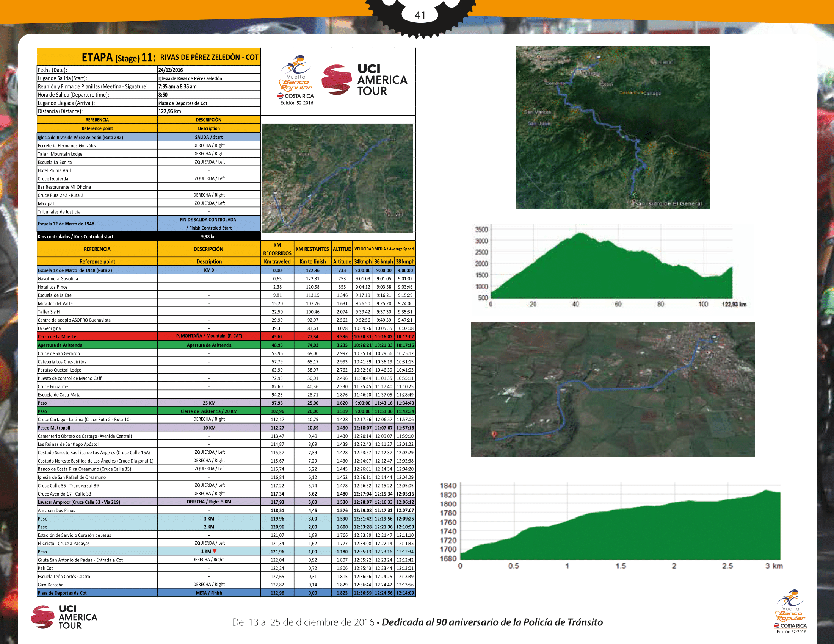Select the date value 24/12/2016
The height and width of the screenshot is (644, 834).
pyautogui.click(x=171, y=70)
